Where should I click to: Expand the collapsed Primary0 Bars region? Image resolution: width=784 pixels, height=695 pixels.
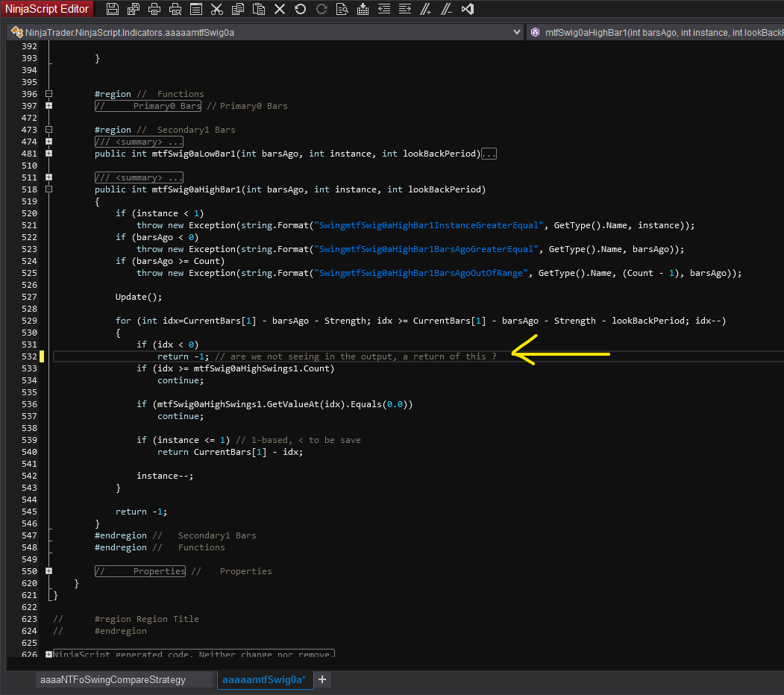[48, 106]
